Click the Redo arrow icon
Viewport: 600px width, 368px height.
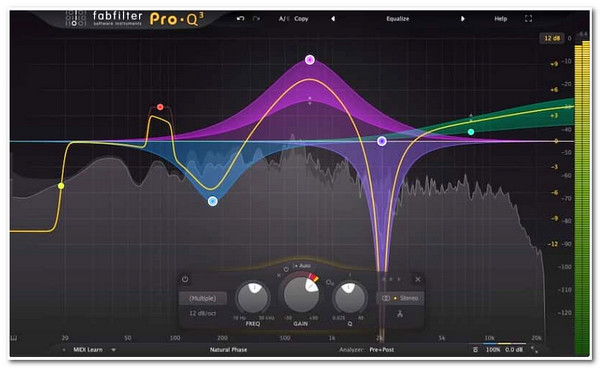tap(256, 18)
